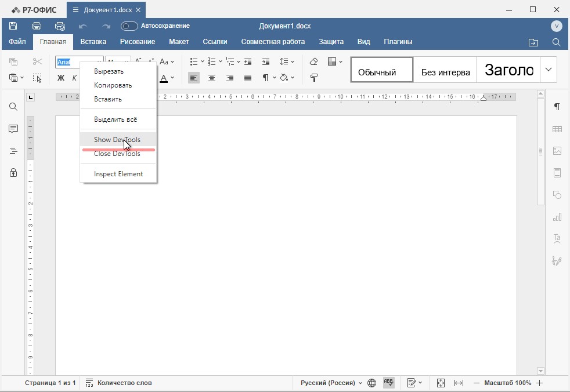The width and height of the screenshot is (570, 392).
Task: Switch to the Вставка ribbon tab
Action: click(93, 41)
